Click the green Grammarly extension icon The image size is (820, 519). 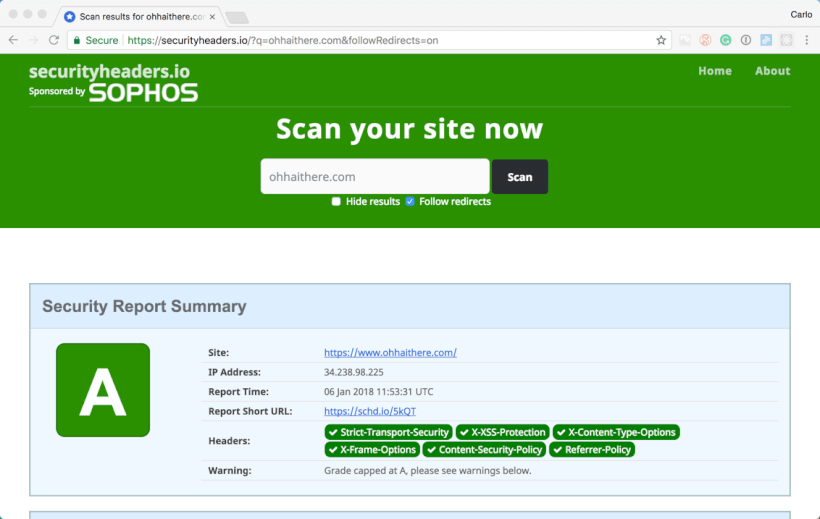point(725,40)
